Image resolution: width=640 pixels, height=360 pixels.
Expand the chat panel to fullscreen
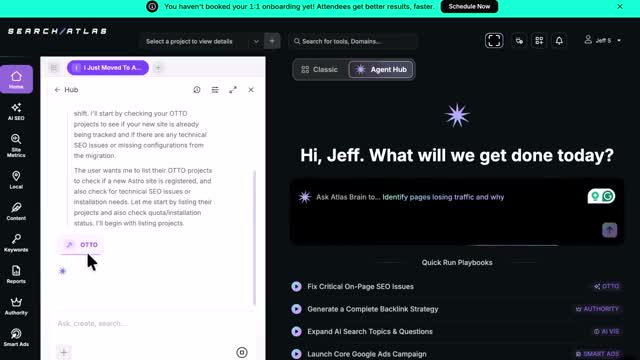[x=233, y=90]
